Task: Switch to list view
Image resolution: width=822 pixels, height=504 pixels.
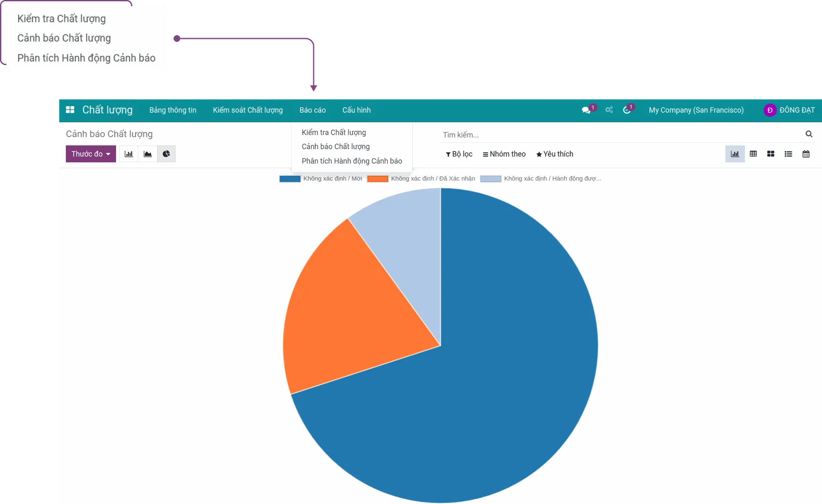Action: point(788,154)
